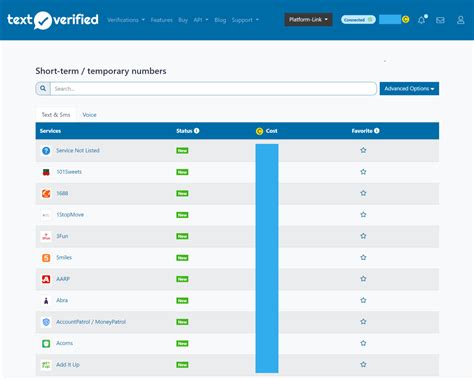
Task: Open the messages envelope icon
Action: [440, 20]
